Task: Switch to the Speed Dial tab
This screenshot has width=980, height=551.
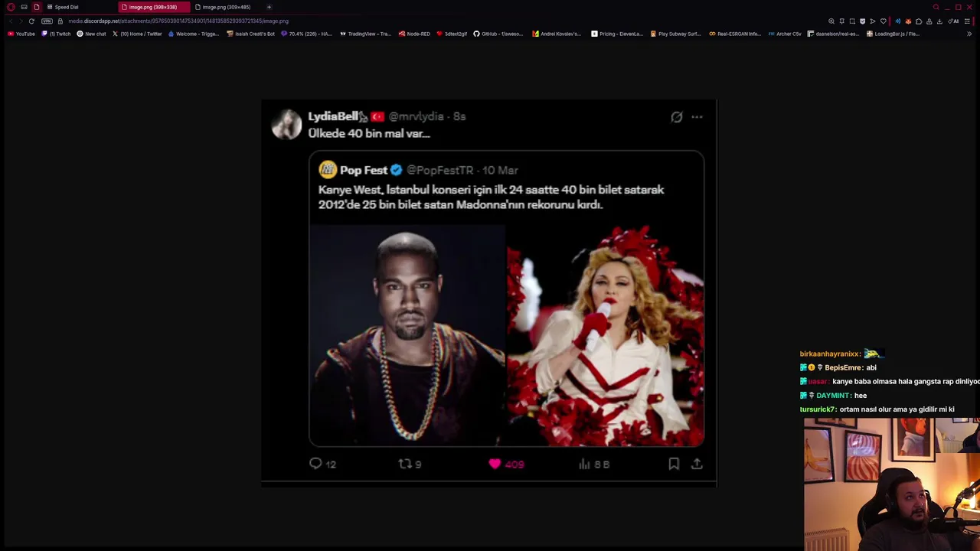Action: click(63, 7)
